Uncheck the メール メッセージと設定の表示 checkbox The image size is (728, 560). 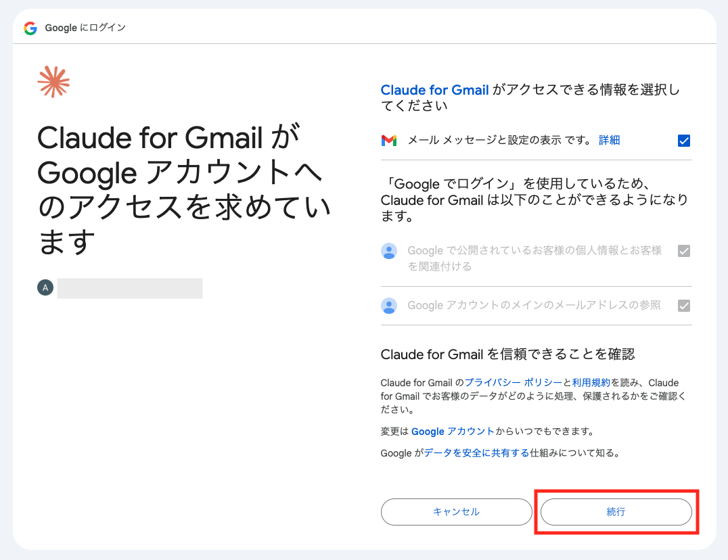point(684,141)
